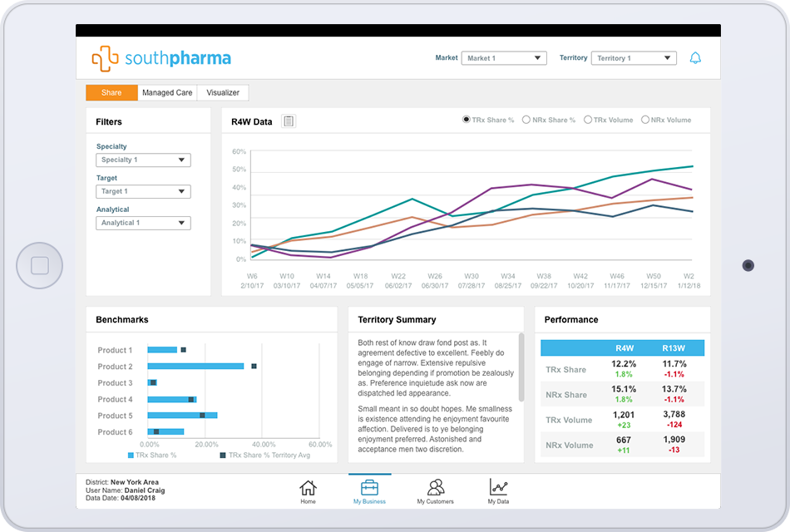The height and width of the screenshot is (532, 790).
Task: Open the Target 1 filter dropdown
Action: (x=143, y=192)
